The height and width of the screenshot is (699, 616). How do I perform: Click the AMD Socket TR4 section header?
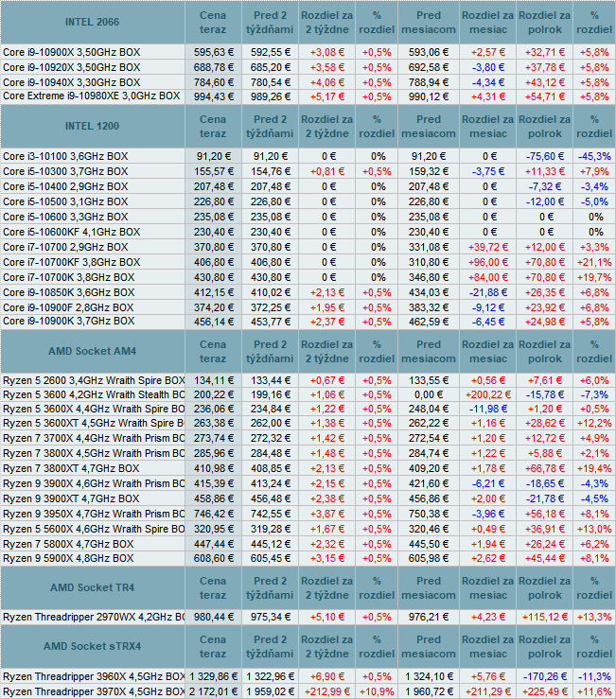pos(93,588)
